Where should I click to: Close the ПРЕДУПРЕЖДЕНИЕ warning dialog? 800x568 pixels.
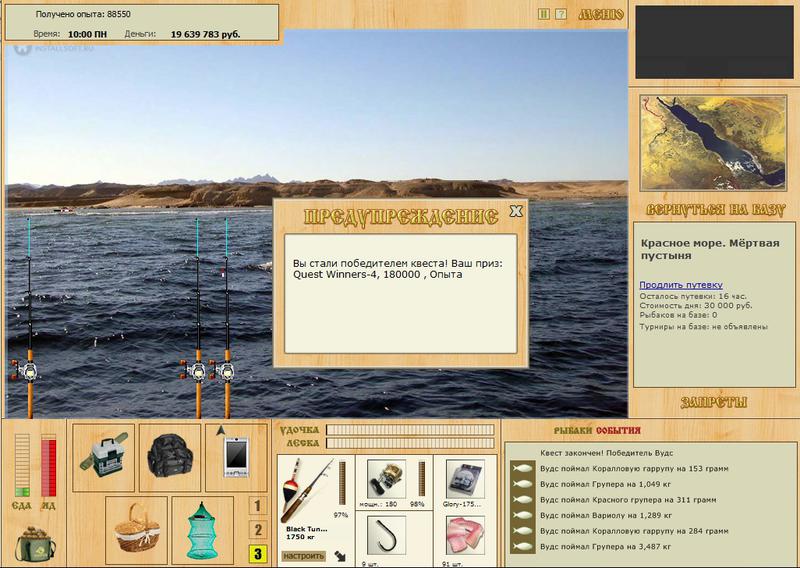coord(516,211)
